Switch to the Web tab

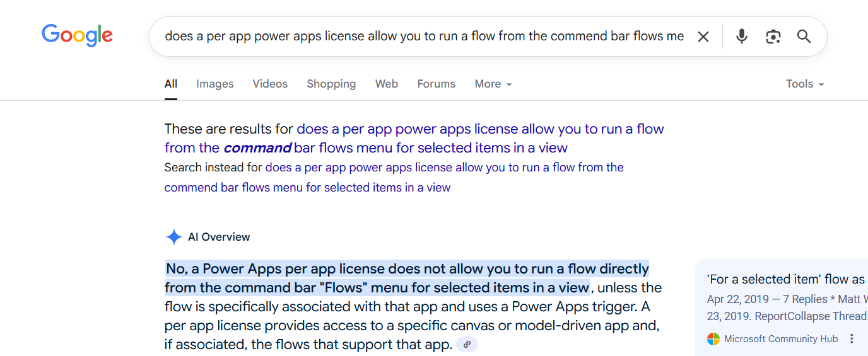click(x=387, y=84)
